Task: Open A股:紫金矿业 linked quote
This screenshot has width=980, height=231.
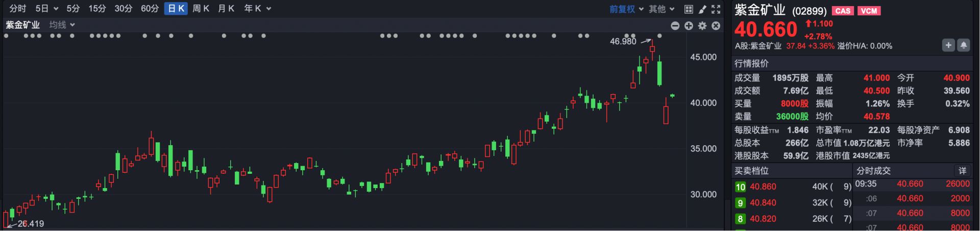Action: [x=758, y=46]
